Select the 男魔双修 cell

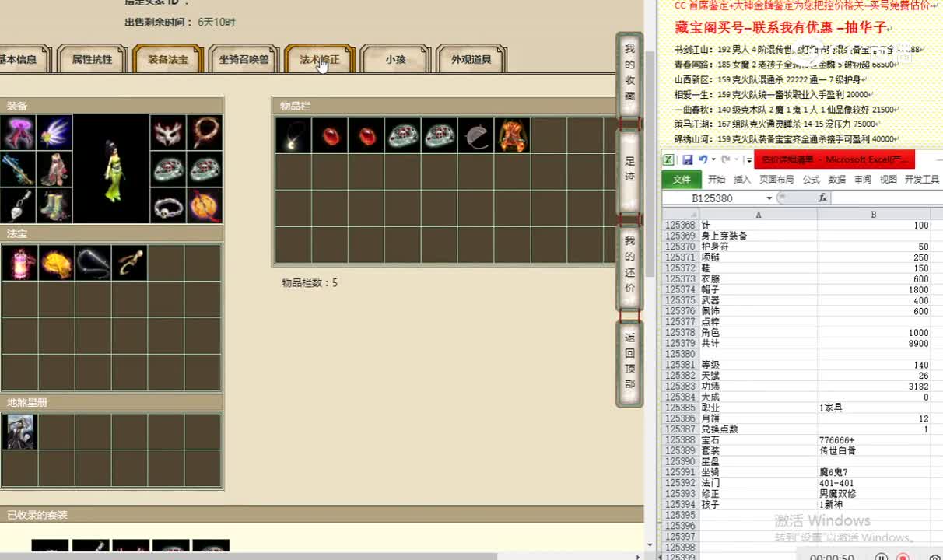[x=874, y=493]
